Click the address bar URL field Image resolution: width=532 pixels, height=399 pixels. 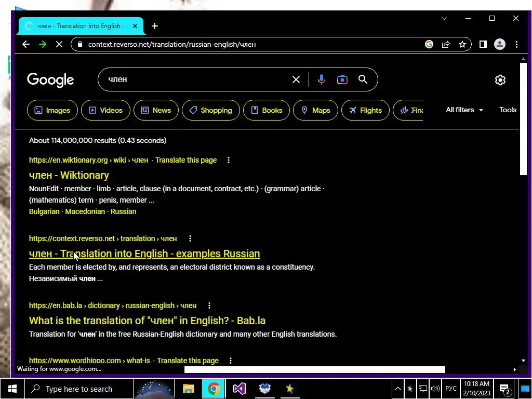point(251,44)
